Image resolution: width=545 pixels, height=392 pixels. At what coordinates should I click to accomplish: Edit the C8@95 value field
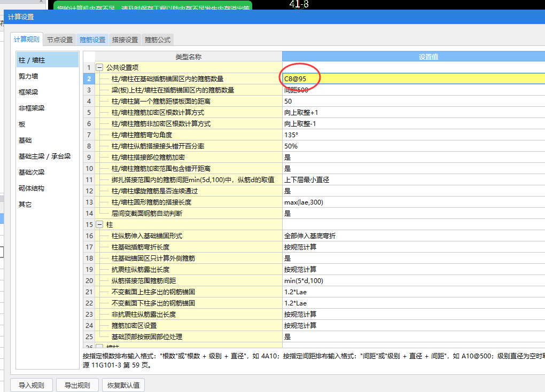(x=414, y=79)
